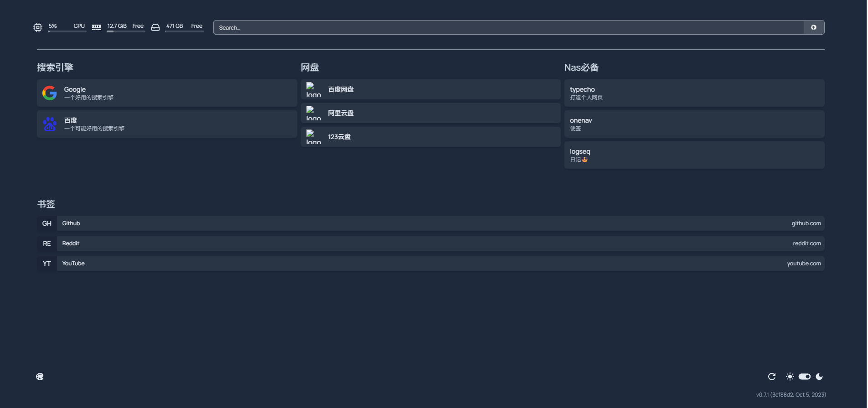This screenshot has width=868, height=408.
Task: Click the 百度网盘 logo image
Action: (x=314, y=89)
